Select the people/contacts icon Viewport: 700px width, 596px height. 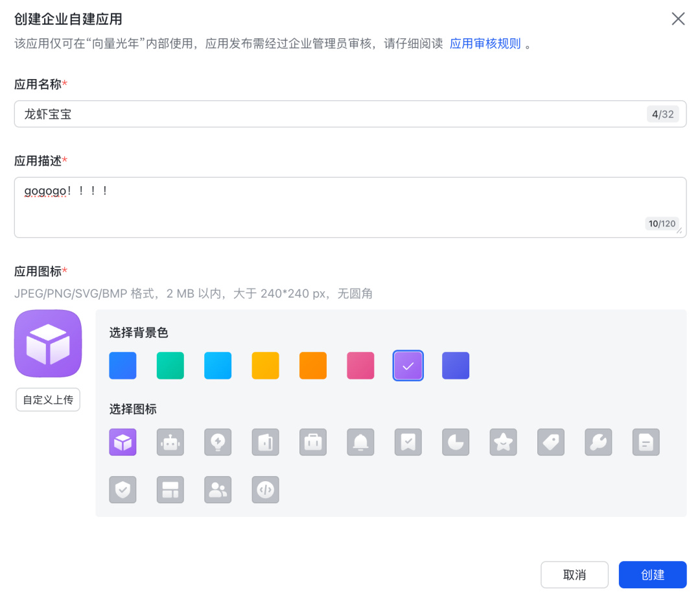coord(218,490)
